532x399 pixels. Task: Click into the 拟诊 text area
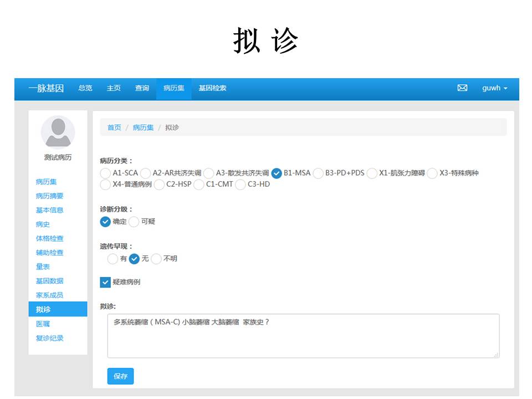[303, 336]
